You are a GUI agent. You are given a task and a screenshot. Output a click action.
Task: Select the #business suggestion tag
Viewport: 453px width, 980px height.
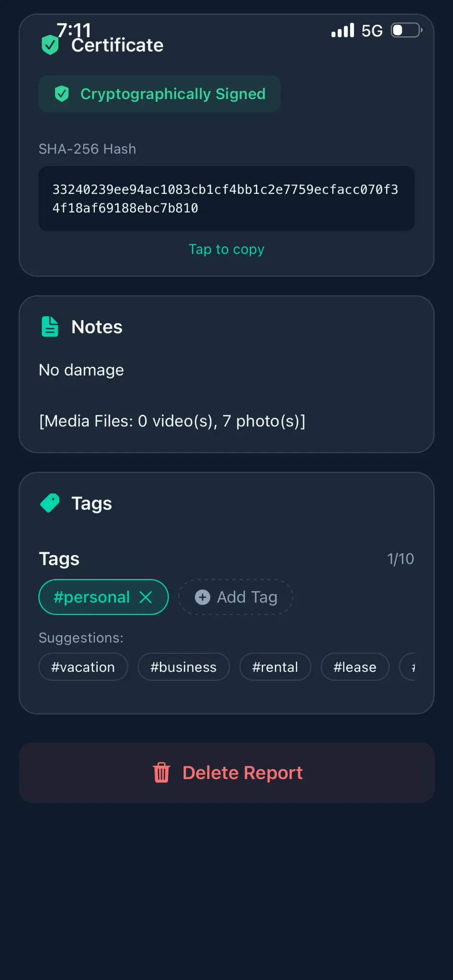pos(183,667)
